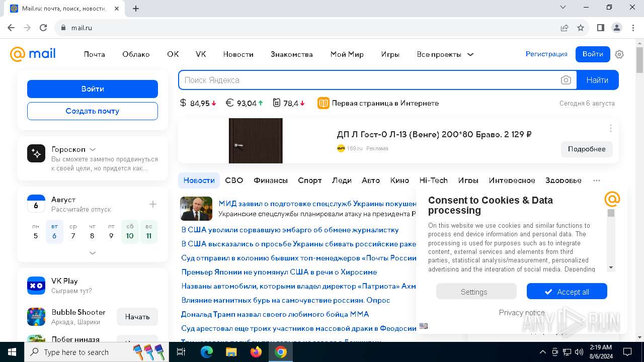Go back to the previous page

pos(11,28)
